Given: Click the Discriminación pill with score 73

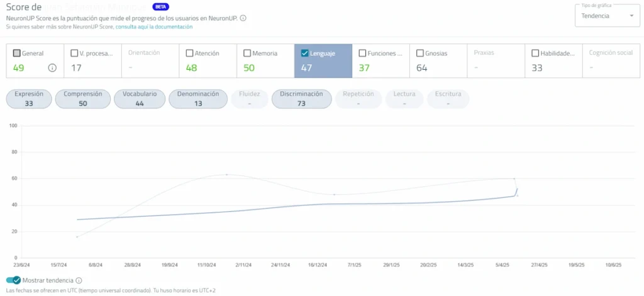Looking at the screenshot, I should click(301, 99).
